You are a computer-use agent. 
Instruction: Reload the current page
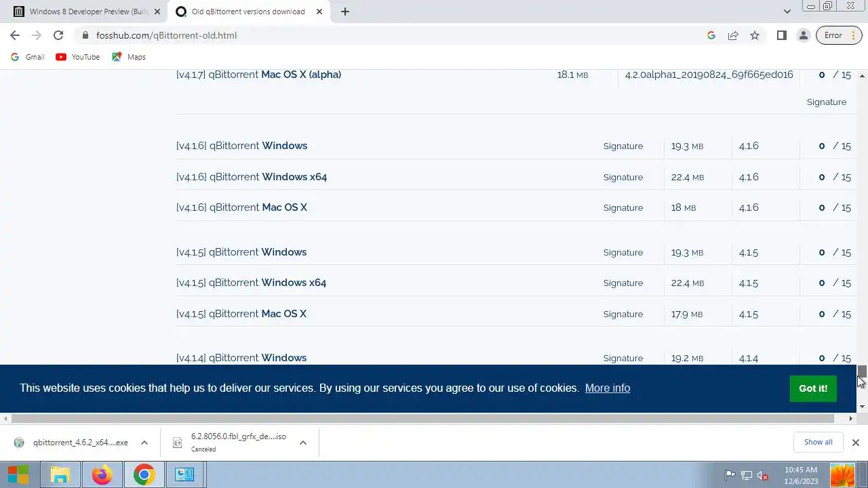pyautogui.click(x=58, y=35)
